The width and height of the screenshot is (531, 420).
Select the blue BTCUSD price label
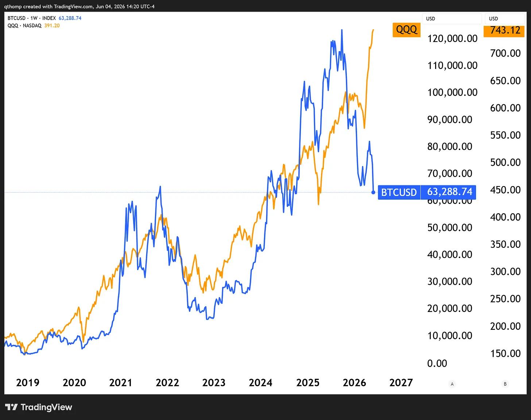point(399,192)
